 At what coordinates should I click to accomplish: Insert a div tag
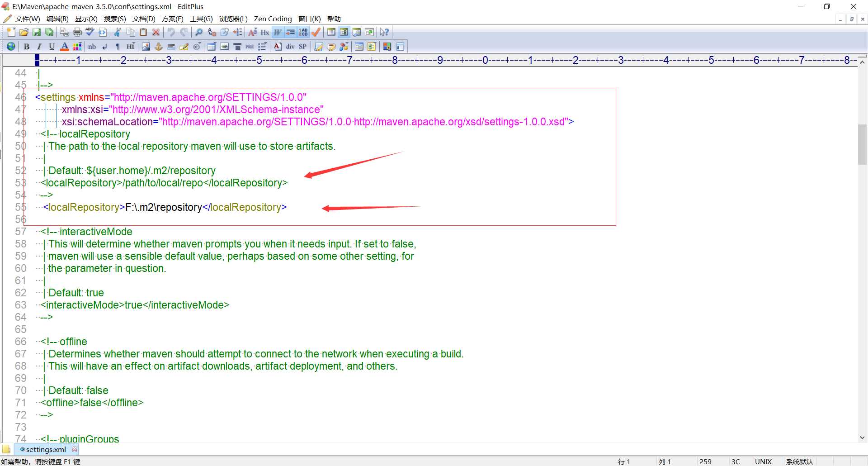290,46
